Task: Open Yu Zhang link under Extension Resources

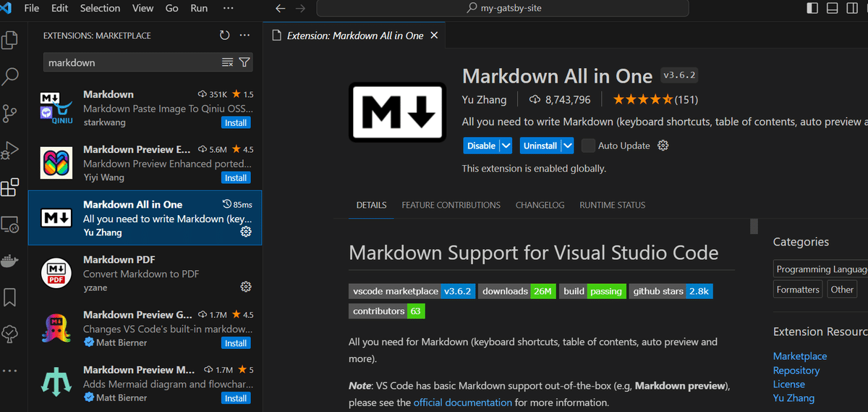Action: (793, 398)
